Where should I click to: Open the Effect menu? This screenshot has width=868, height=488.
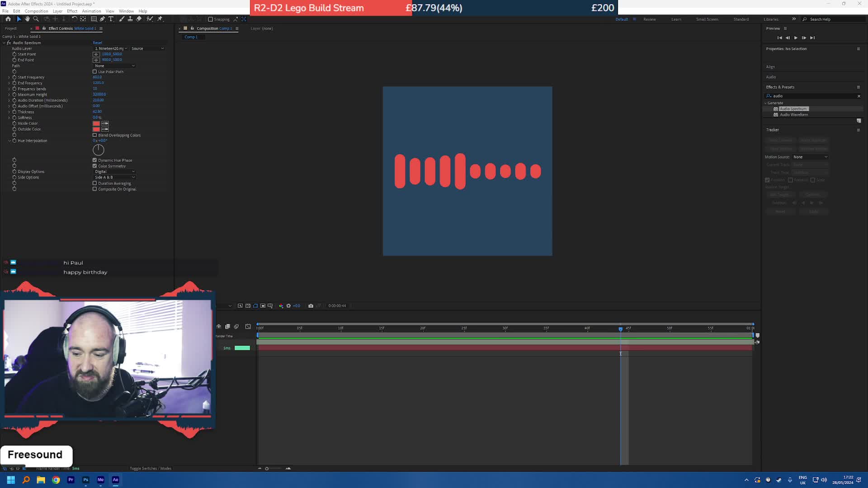72,11
